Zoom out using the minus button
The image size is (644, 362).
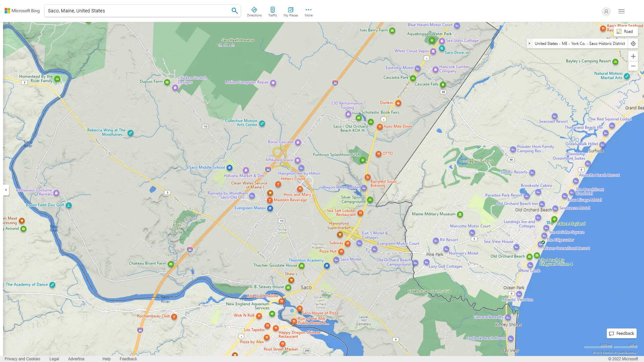[x=633, y=66]
